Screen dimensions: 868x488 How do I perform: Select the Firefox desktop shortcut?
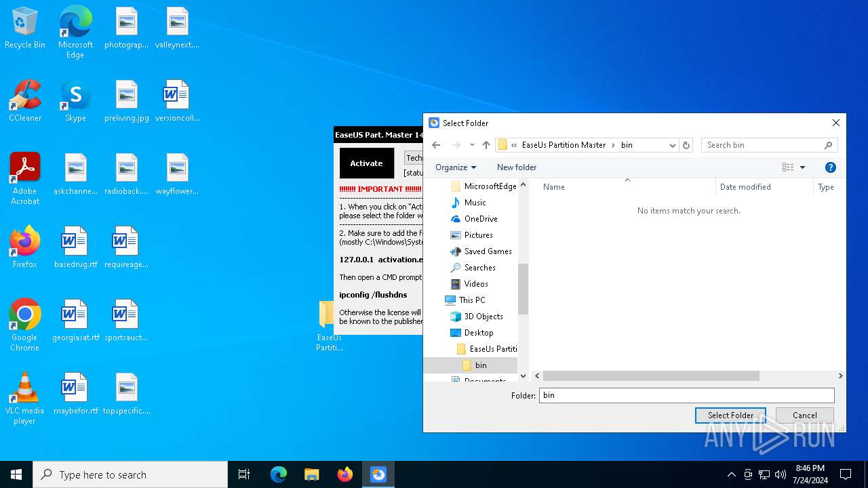(25, 247)
